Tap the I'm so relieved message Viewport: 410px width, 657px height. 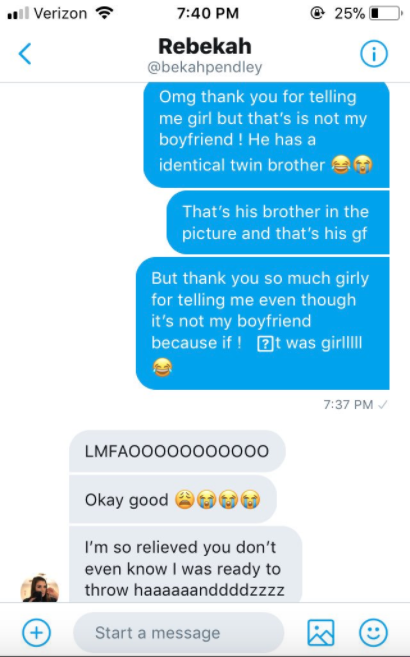pyautogui.click(x=185, y=565)
